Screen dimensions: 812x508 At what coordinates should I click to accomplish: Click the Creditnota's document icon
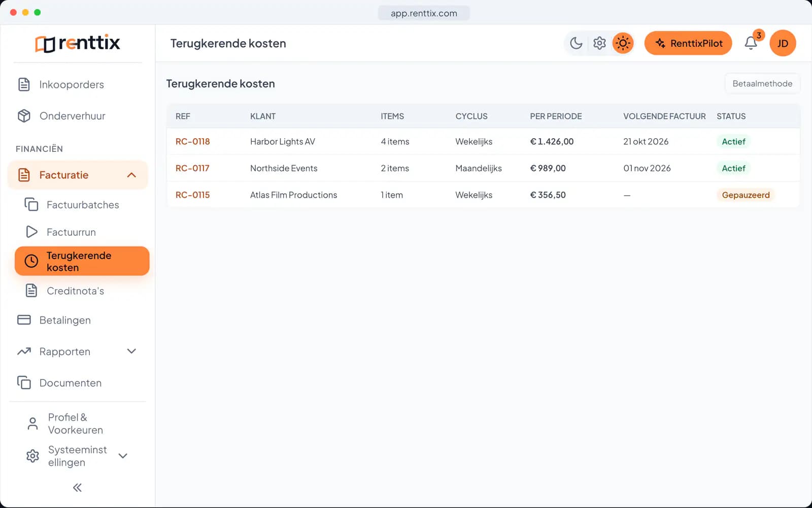pyautogui.click(x=31, y=291)
